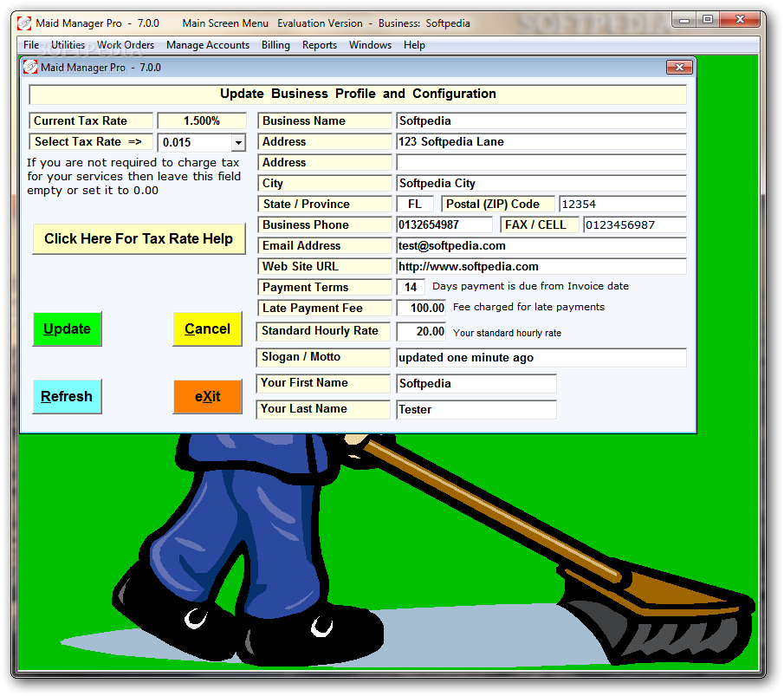This screenshot has height=696, width=784.
Task: Expand the Select Tax Rate dropdown arrow
Action: click(238, 143)
